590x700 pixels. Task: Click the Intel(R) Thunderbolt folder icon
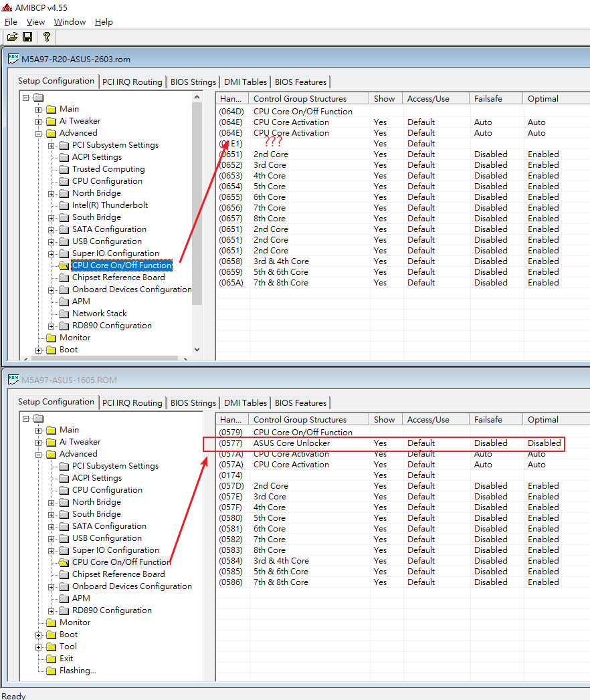[x=64, y=205]
